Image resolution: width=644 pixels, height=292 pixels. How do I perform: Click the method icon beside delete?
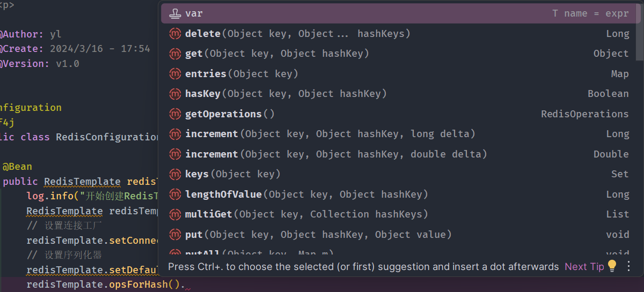tap(175, 34)
